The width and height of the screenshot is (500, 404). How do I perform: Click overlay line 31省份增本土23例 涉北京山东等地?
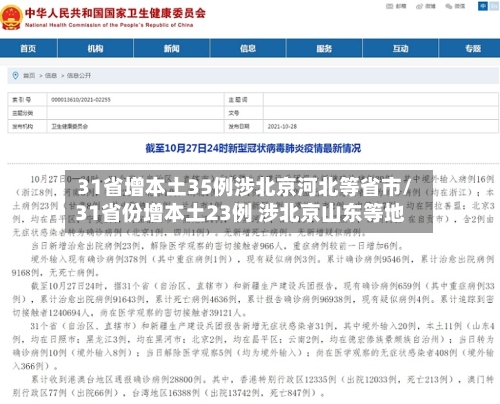pyautogui.click(x=239, y=213)
